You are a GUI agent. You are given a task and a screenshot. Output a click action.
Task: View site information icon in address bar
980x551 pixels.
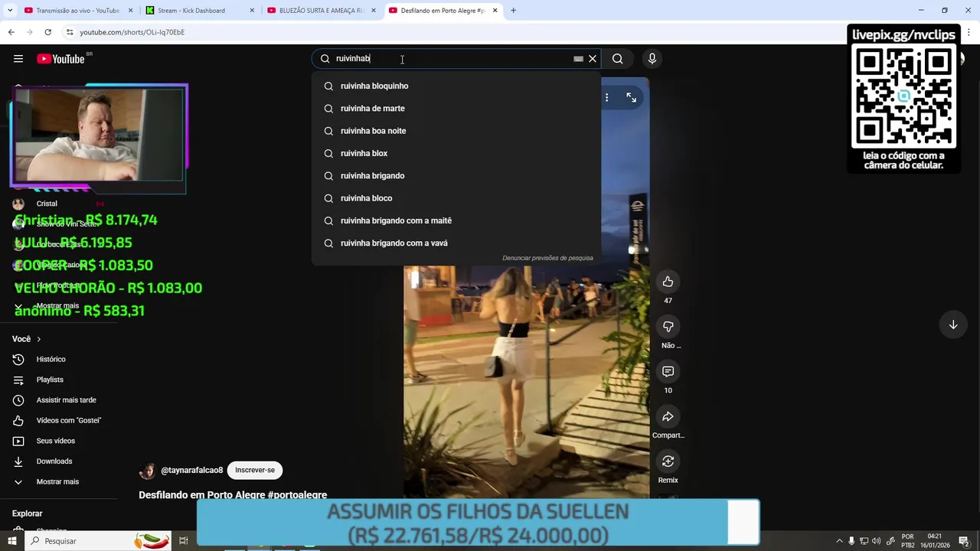point(70,32)
